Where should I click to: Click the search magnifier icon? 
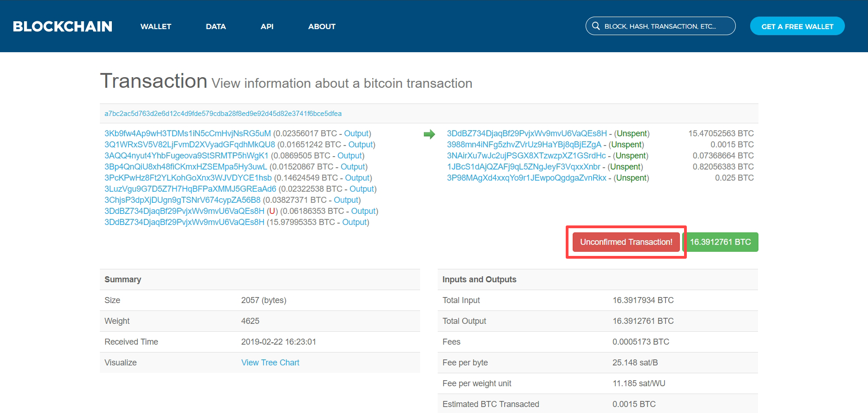[596, 26]
